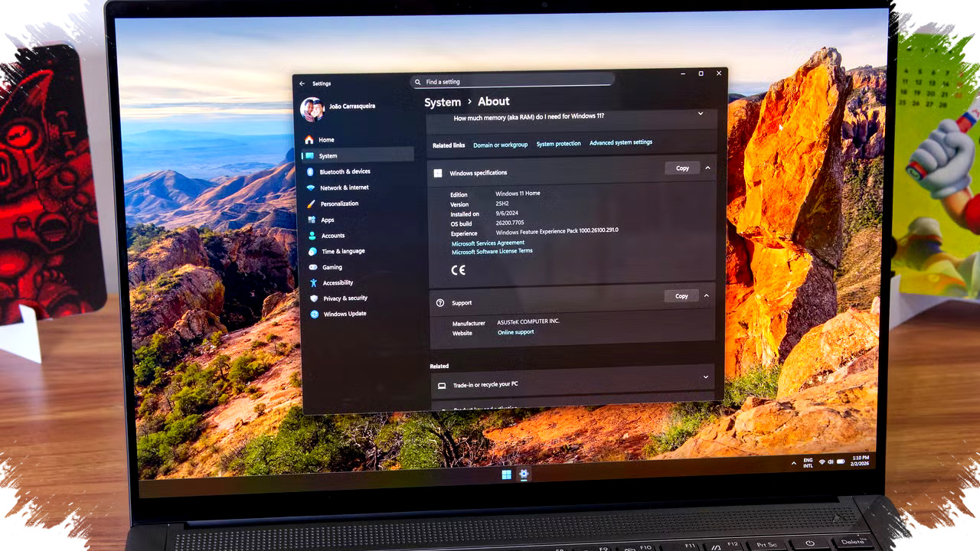
Task: Expand the RAM for Windows 11 question
Action: [700, 114]
